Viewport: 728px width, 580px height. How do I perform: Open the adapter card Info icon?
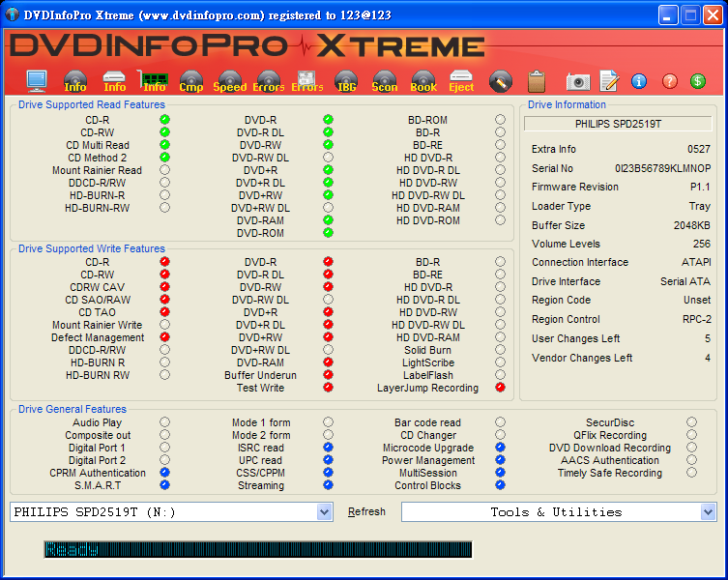click(153, 81)
